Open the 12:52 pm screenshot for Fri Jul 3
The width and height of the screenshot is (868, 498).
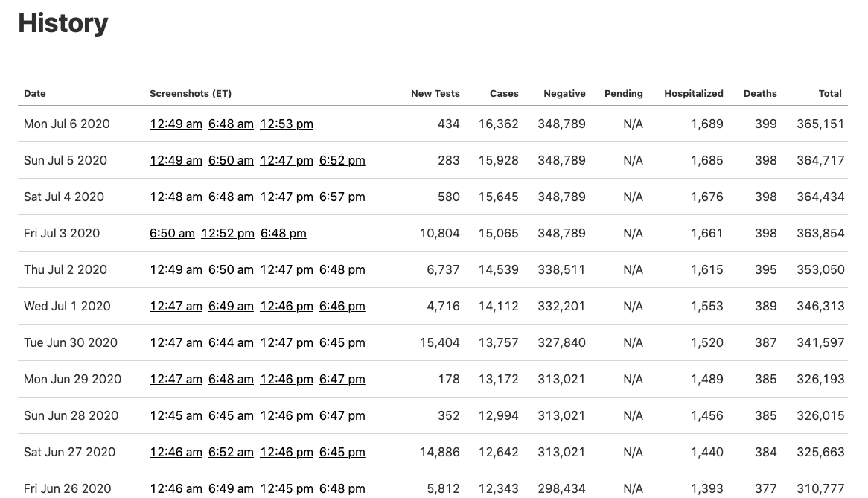[228, 234]
